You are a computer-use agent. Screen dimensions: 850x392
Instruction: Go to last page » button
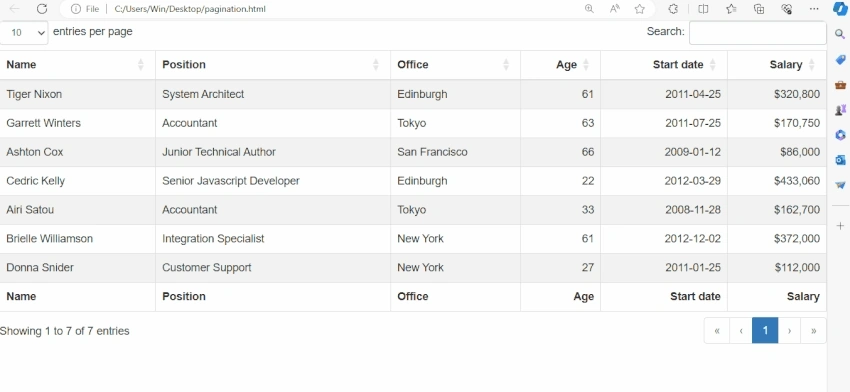[x=813, y=331]
